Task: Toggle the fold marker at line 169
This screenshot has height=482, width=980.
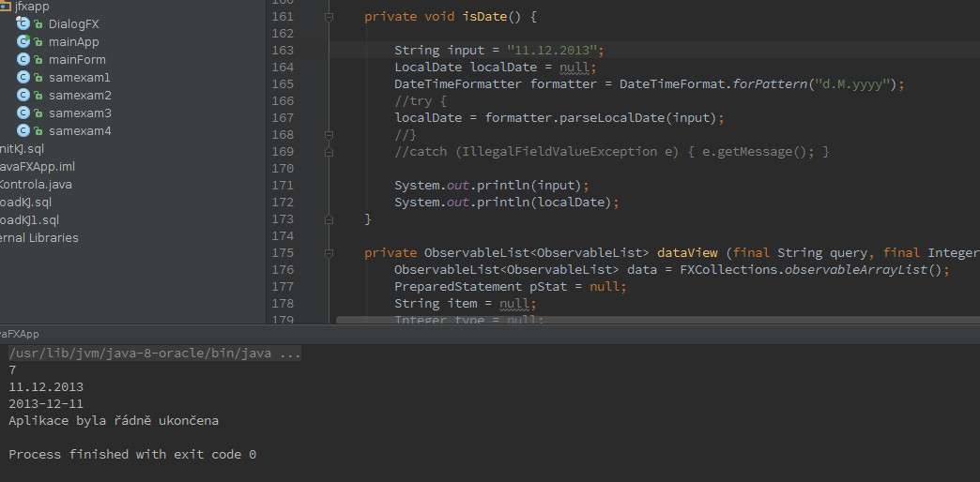Action: pyautogui.click(x=329, y=151)
